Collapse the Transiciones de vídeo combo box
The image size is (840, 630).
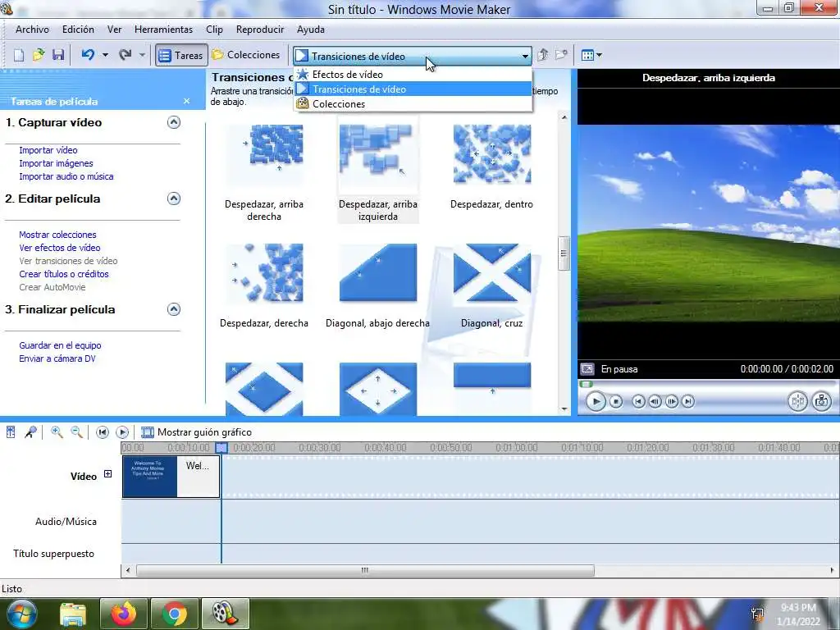tap(525, 57)
